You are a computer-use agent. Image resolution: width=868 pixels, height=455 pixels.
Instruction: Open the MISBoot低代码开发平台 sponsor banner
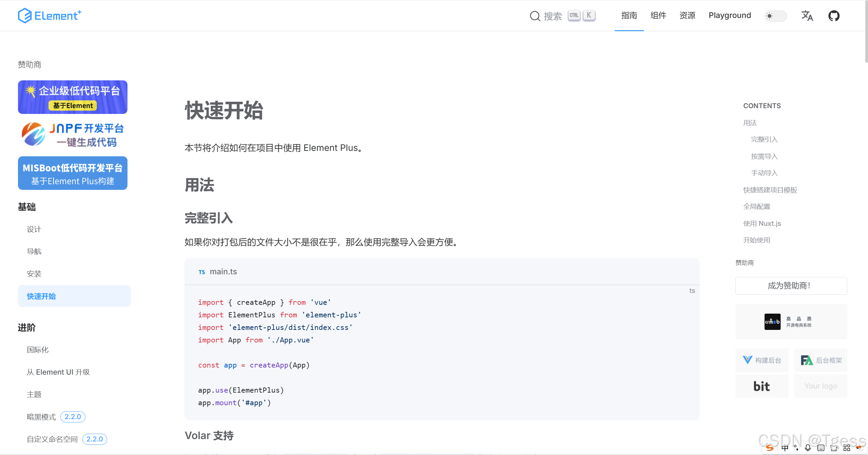73,173
